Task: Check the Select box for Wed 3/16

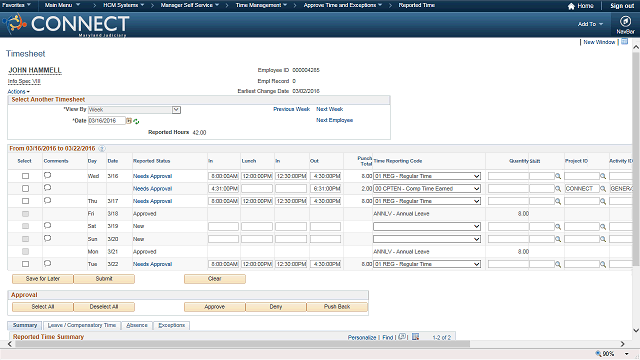Action: [25, 176]
